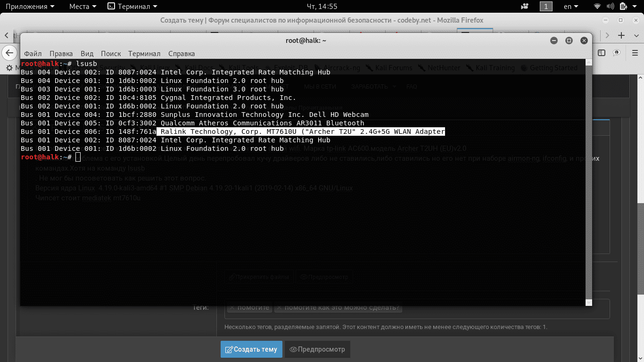
Task: Open the Справка menu in the terminal
Action: coord(182,54)
